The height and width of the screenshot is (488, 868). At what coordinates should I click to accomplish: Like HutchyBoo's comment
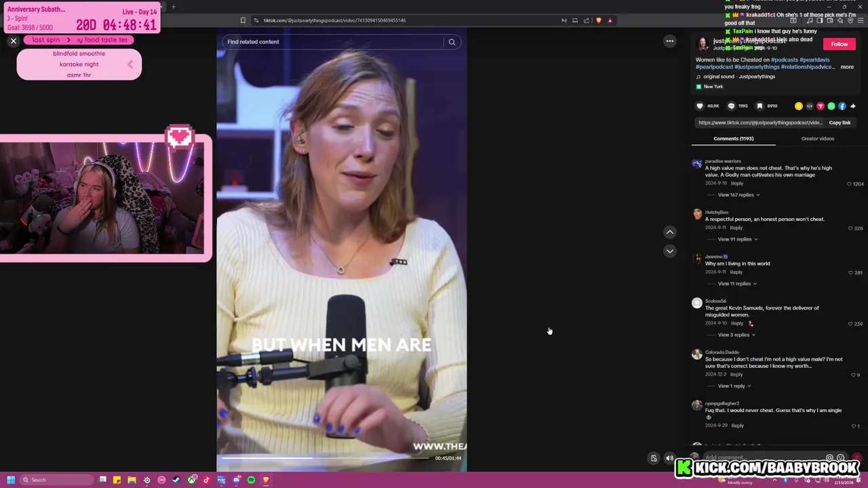(851, 228)
